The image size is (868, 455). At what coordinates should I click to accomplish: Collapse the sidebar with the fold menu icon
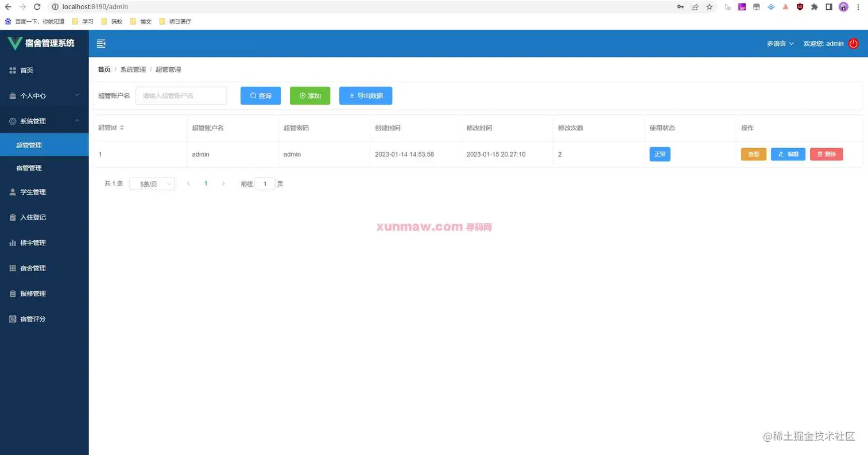pyautogui.click(x=101, y=44)
